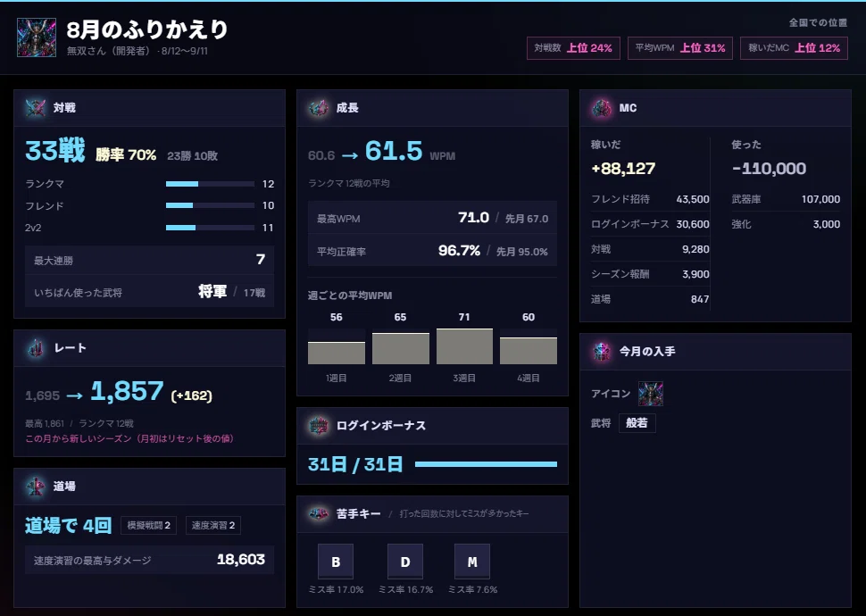Click the MC 道場 847 row
This screenshot has width=866, height=616.
click(x=650, y=299)
